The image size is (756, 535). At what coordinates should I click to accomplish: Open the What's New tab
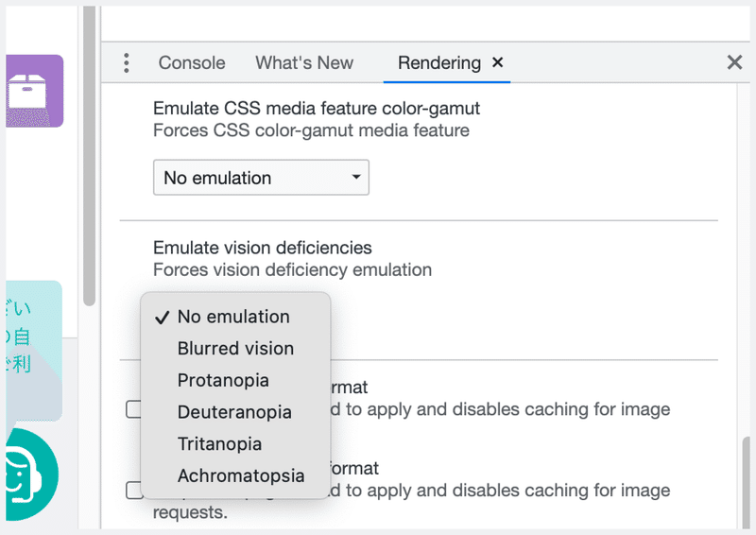click(304, 63)
